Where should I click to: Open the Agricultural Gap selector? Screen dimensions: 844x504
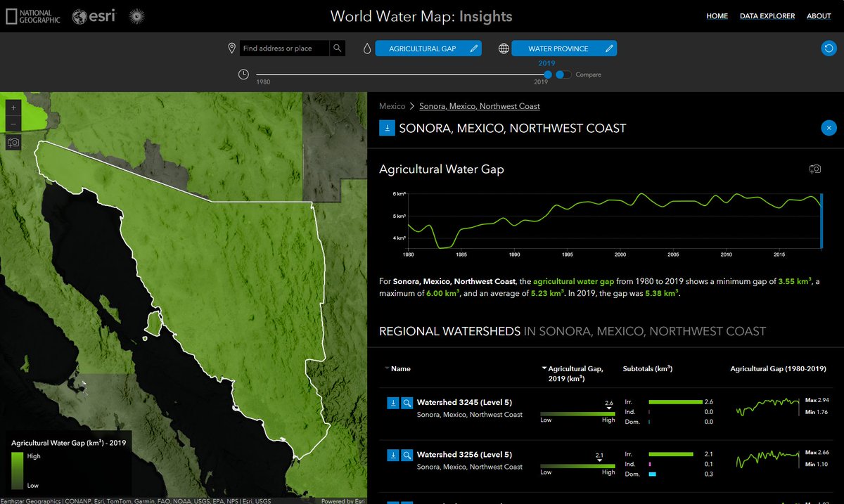pos(429,49)
